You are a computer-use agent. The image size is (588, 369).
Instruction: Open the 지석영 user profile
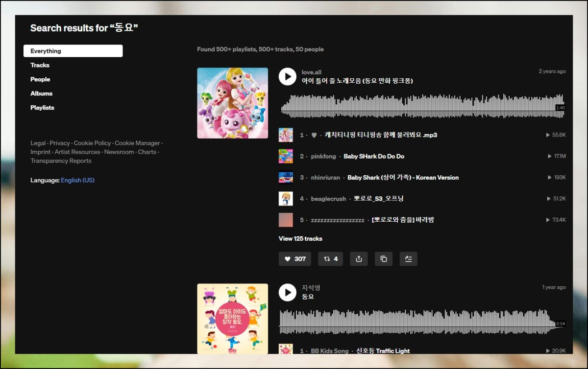point(311,288)
